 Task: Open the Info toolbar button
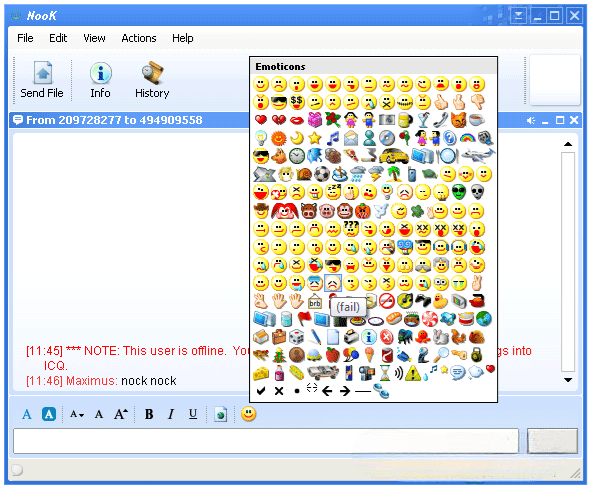pos(100,80)
